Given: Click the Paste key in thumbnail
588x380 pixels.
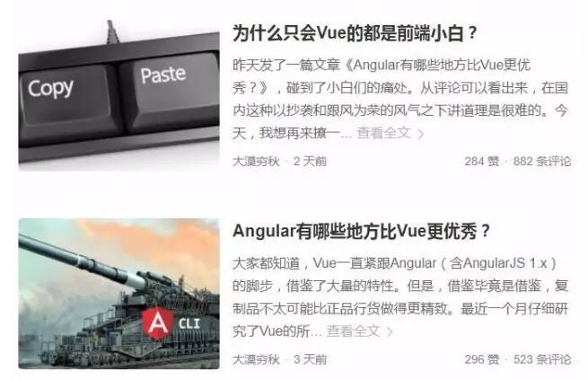Looking at the screenshot, I should (170, 90).
